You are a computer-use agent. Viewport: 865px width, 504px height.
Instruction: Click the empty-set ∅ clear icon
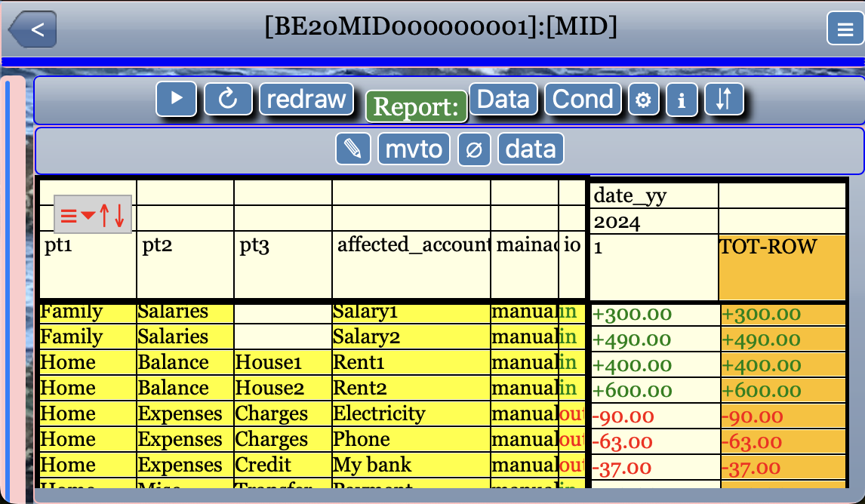click(474, 149)
